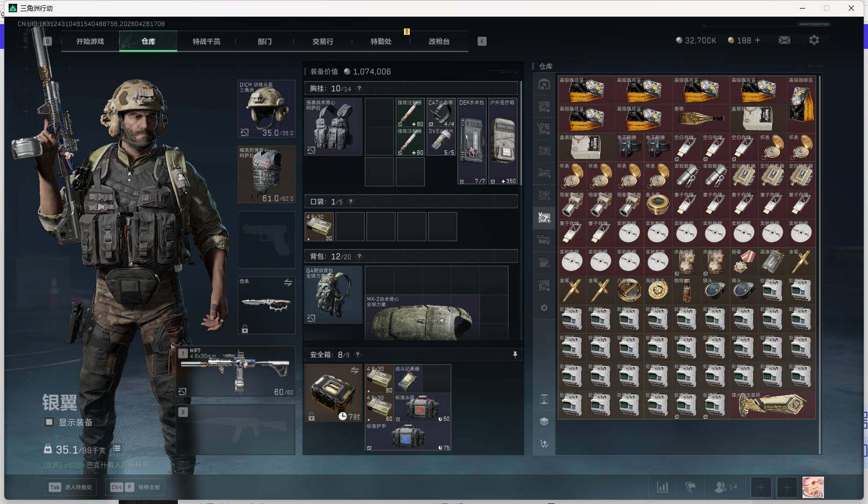Click the help icon beside 胸挂
The width and height of the screenshot is (868, 504).
(359, 89)
